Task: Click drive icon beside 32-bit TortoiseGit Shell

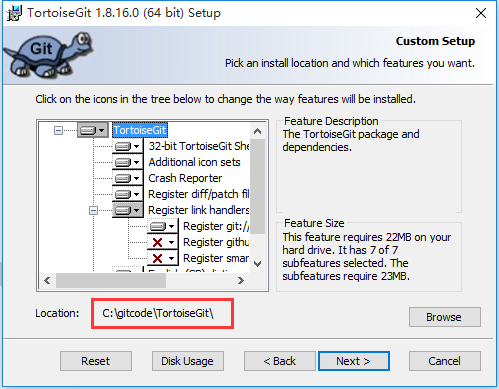Action: (127, 146)
